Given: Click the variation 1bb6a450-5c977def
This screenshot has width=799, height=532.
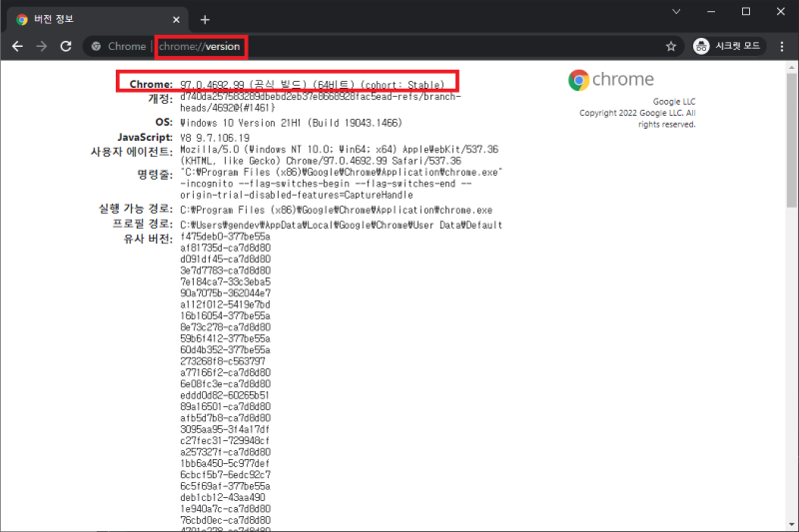Looking at the screenshot, I should click(x=225, y=464).
